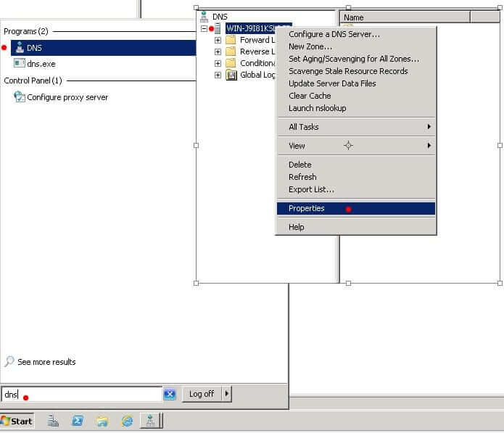Image resolution: width=504 pixels, height=433 pixels.
Task: Select the Forward Lookup Zones folder icon
Action: [231, 40]
